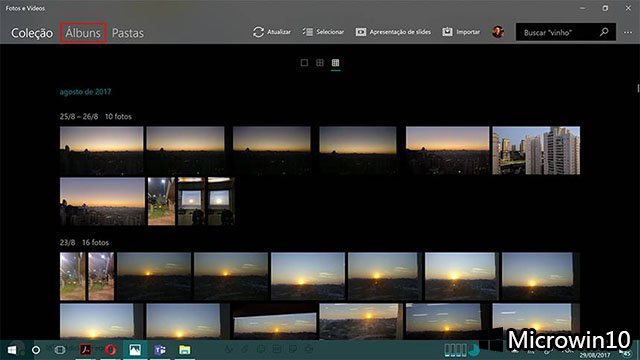Open Task View in the taskbar
The image size is (640, 360).
click(60, 350)
